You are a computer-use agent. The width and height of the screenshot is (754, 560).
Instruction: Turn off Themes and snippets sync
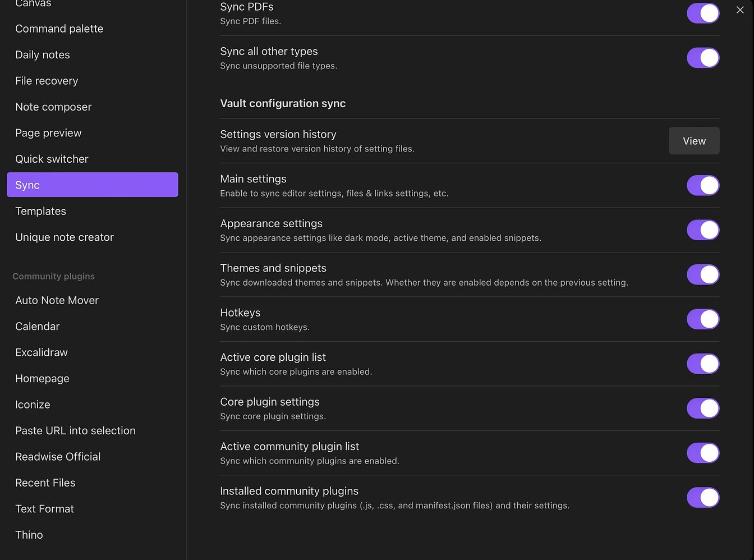(703, 274)
